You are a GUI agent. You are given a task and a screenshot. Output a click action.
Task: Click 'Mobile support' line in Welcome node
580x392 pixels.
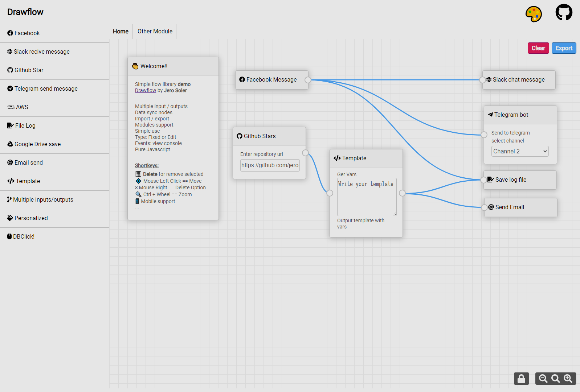click(x=158, y=201)
